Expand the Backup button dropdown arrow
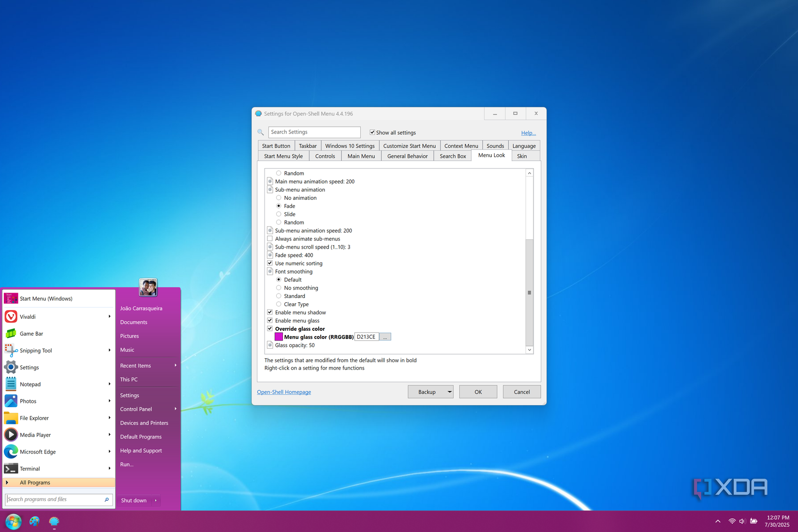The image size is (798, 532). click(449, 392)
